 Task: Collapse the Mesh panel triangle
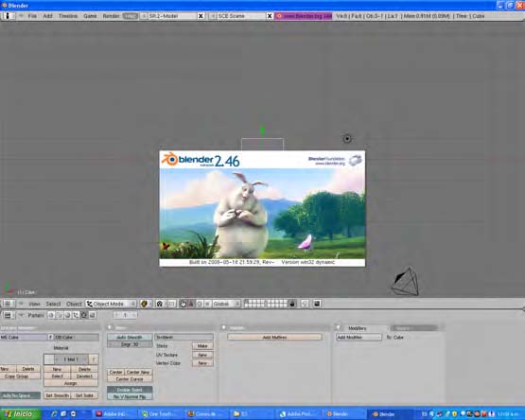tap(110, 327)
